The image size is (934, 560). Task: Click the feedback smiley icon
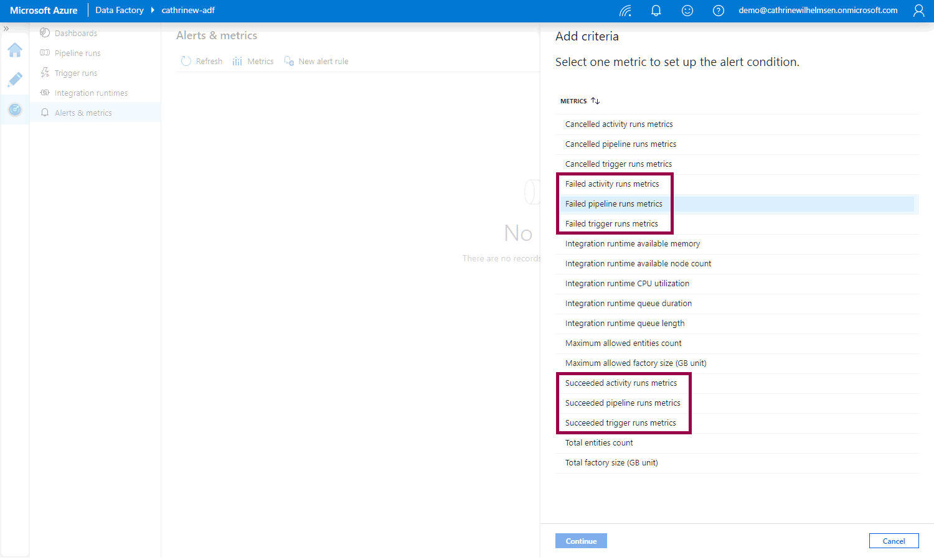point(687,11)
